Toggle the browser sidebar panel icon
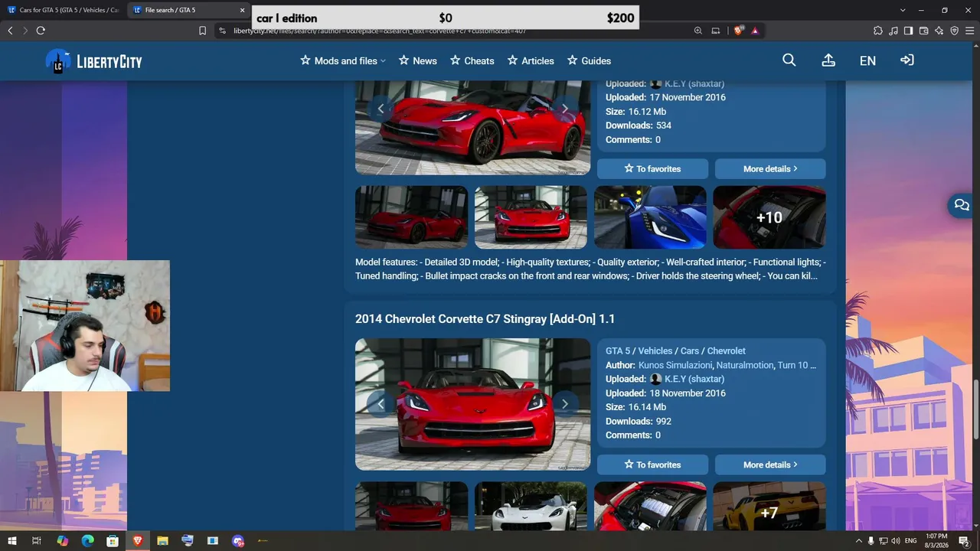 pyautogui.click(x=908, y=31)
